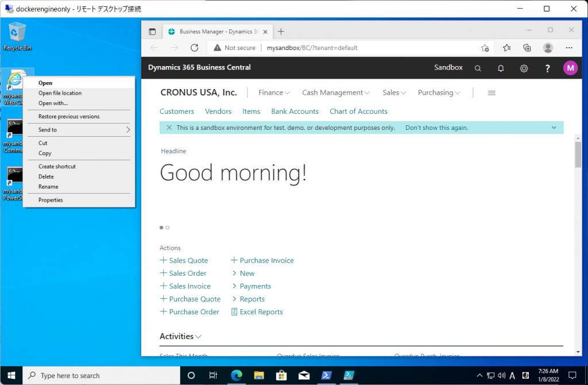Close the Business Manager tab
The width and height of the screenshot is (588, 385).
pyautogui.click(x=265, y=32)
